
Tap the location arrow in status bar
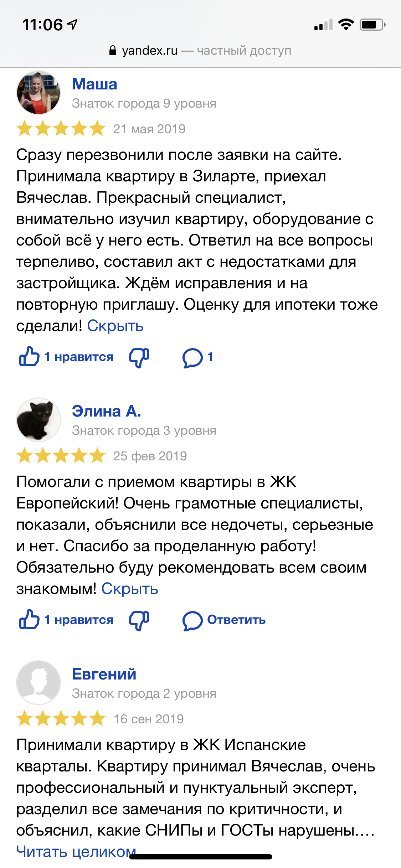[x=72, y=25]
